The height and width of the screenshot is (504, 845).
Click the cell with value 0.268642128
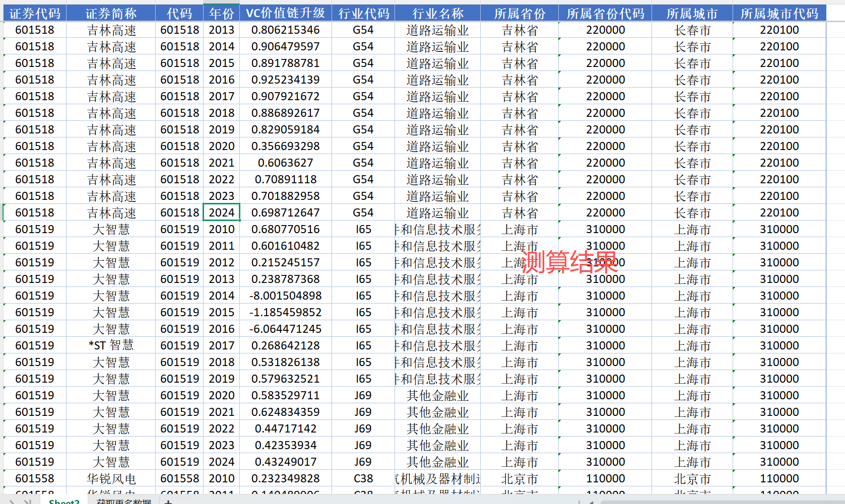coord(286,346)
